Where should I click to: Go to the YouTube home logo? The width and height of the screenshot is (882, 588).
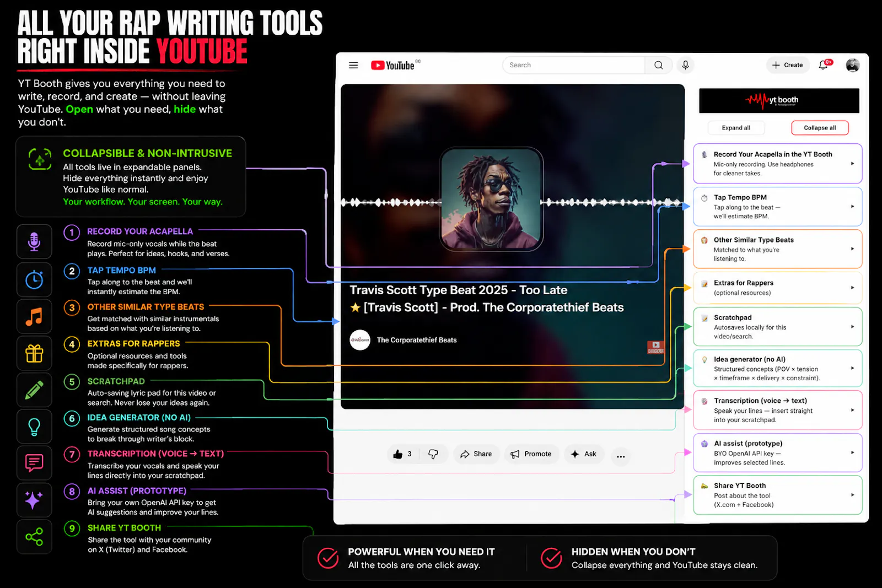click(x=392, y=66)
